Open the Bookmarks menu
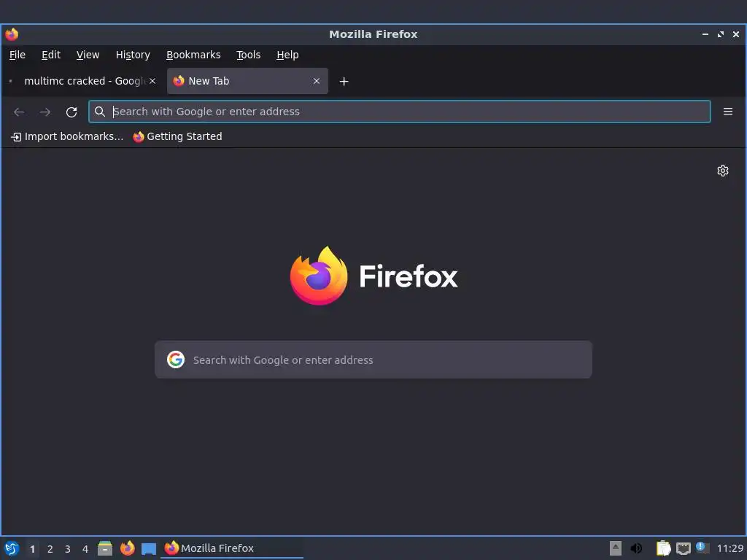The height and width of the screenshot is (560, 747). (x=193, y=55)
